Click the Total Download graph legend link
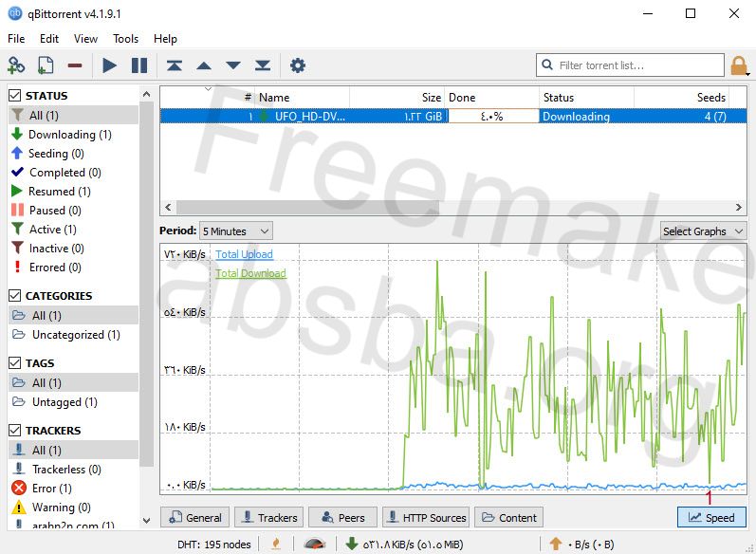The image size is (756, 554). click(250, 273)
